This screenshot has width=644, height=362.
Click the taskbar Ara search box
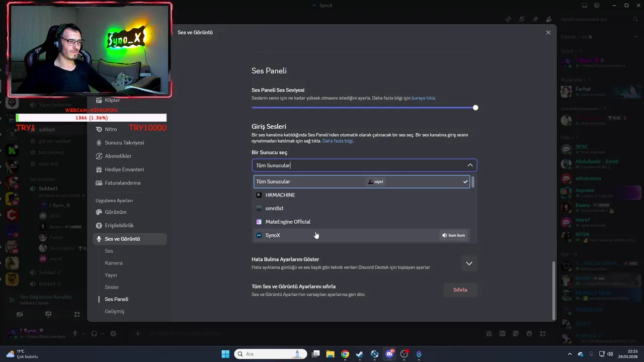point(270,354)
